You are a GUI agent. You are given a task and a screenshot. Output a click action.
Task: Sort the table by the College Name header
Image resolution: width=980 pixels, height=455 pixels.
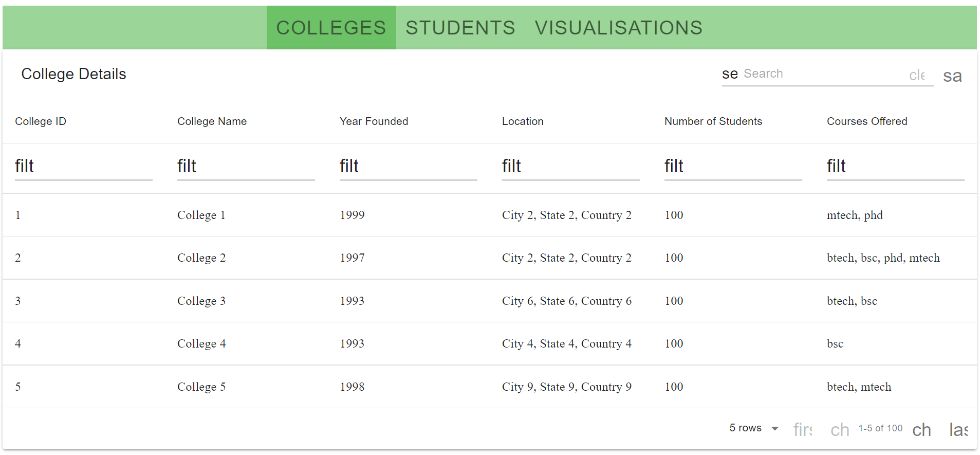pos(212,121)
